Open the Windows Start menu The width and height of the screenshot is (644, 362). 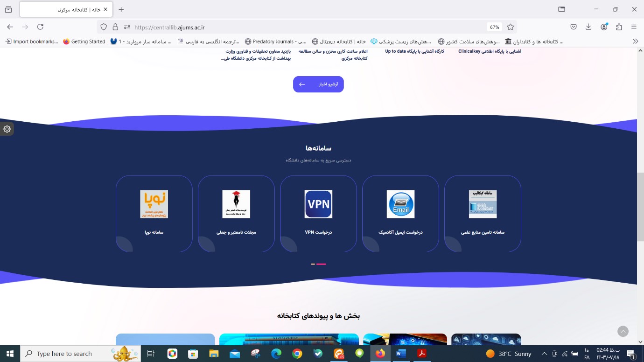10,354
